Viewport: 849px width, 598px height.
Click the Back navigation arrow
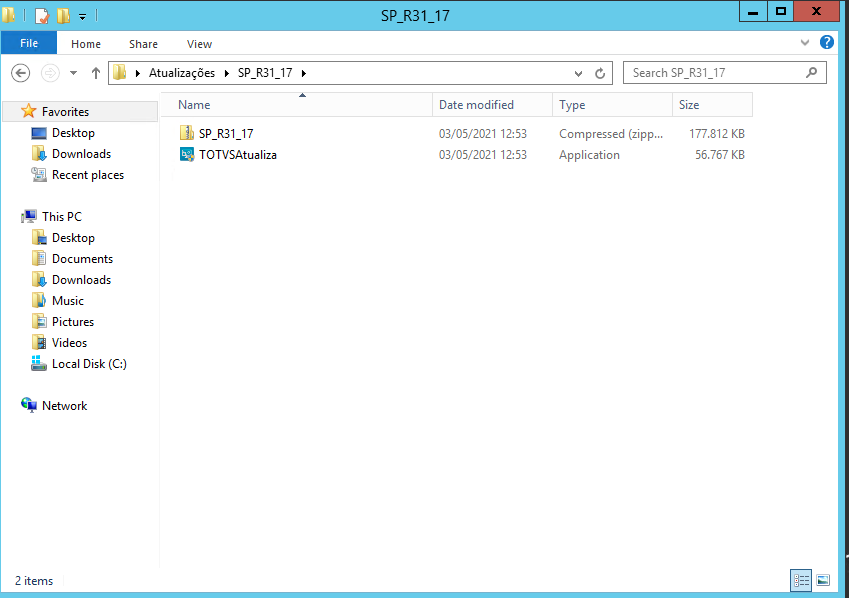21,73
